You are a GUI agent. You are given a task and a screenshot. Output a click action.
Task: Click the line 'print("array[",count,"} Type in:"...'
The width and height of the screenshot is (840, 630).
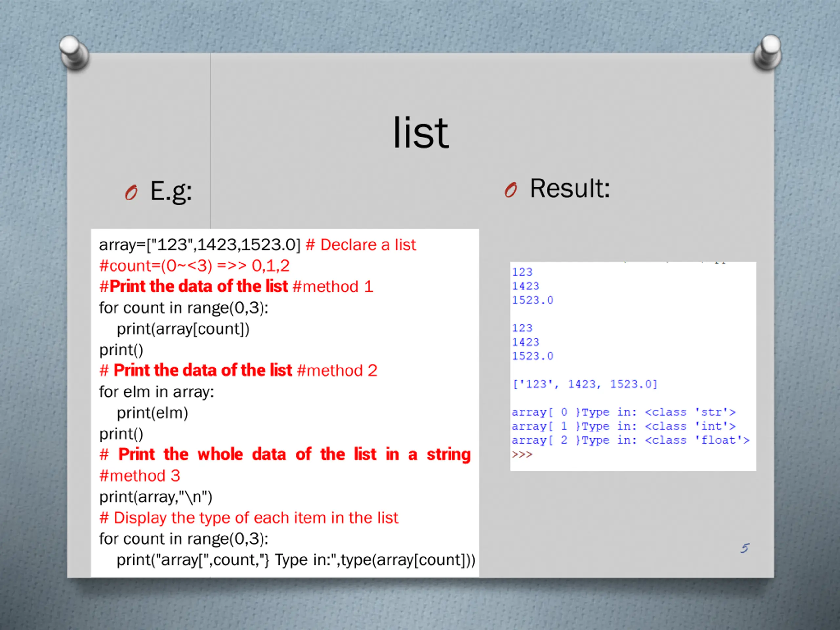[296, 560]
